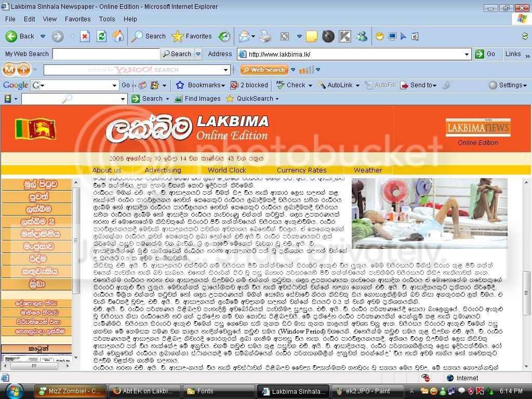This screenshot has height=399, width=532.
Task: Click the sidebar horizontal scrollbar thumb
Action: (34, 366)
